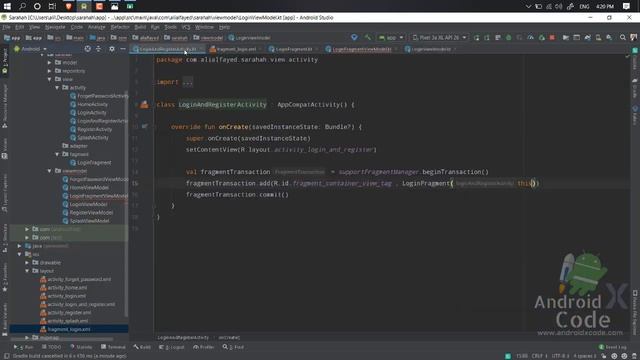
Task: Click the Windows notification center icon
Action: 626,6
